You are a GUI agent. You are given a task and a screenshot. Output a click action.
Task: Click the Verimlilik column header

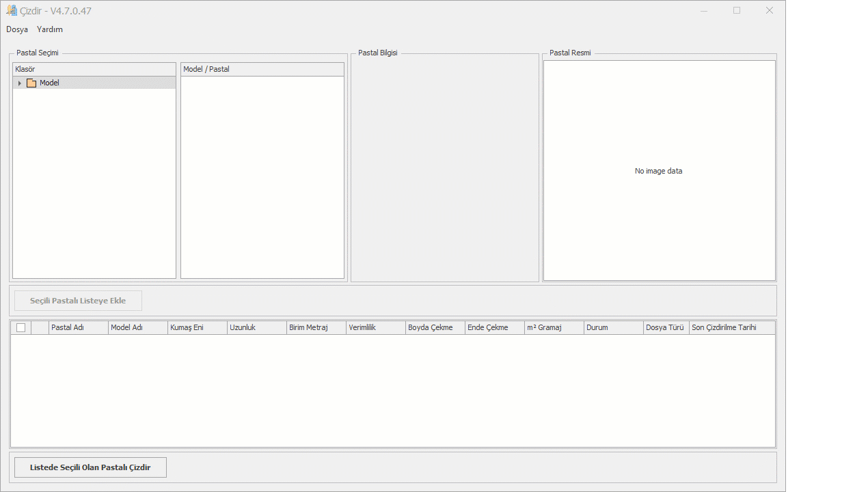[x=375, y=328]
